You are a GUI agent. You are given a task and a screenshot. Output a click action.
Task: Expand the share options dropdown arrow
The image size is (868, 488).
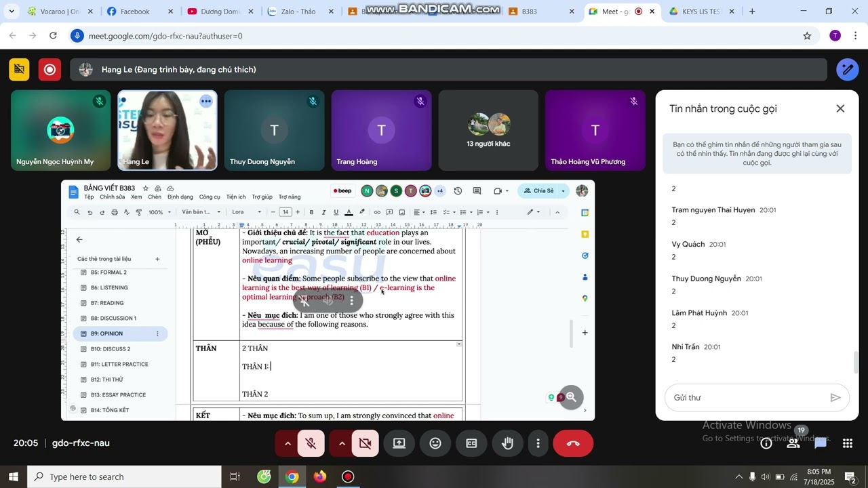point(563,191)
